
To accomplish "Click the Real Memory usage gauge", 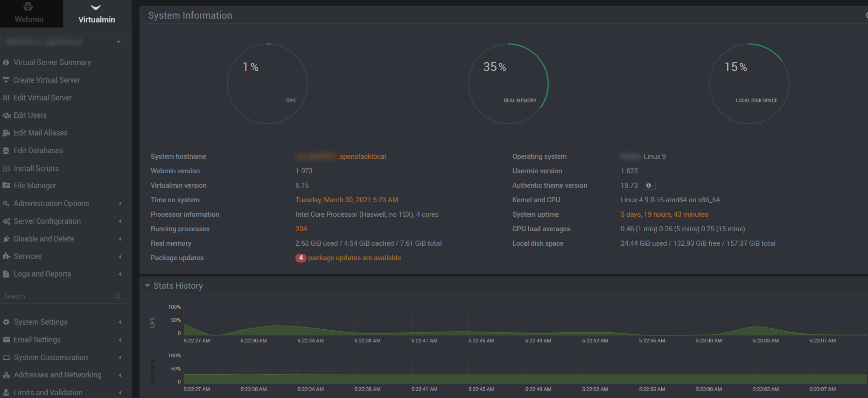I will click(508, 84).
